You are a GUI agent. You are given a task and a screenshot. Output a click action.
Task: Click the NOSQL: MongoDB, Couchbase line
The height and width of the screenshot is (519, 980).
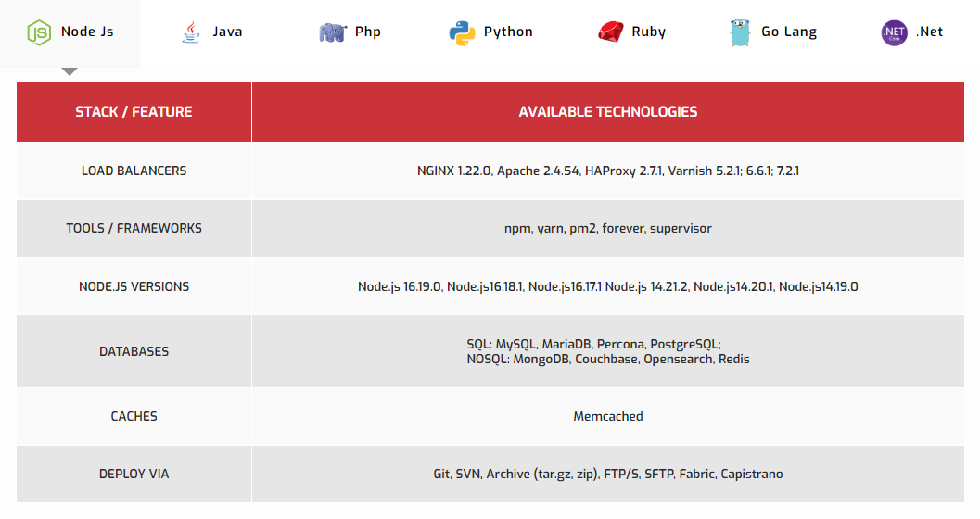coord(608,359)
